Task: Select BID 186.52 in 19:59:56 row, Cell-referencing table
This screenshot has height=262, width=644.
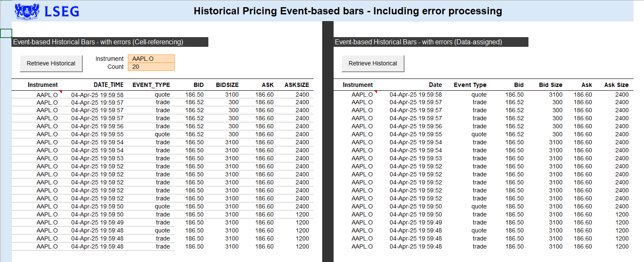Action: (x=194, y=126)
